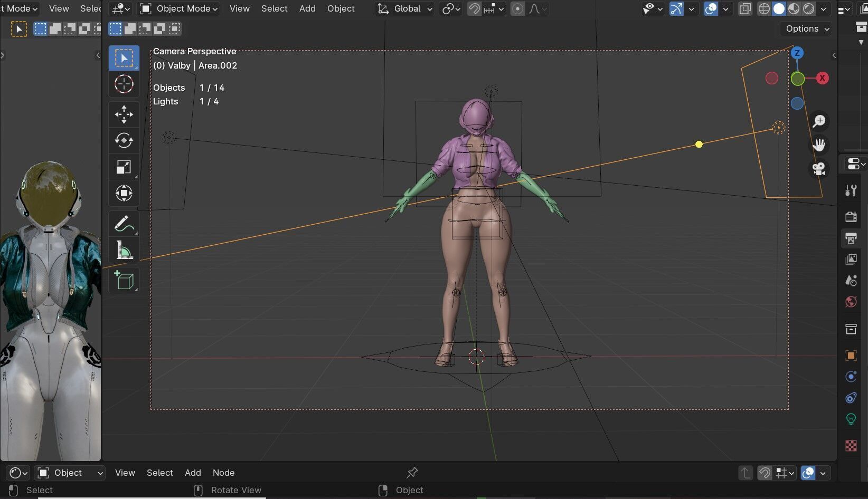Toggle X-ray mode
The width and height of the screenshot is (868, 499).
[x=745, y=9]
